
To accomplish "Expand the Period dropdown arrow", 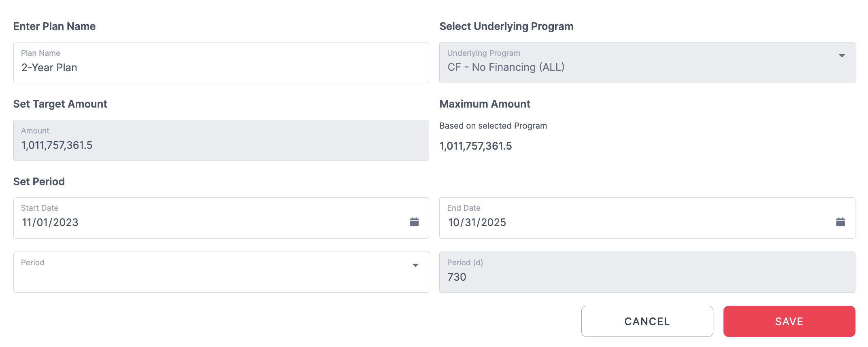I will (415, 265).
